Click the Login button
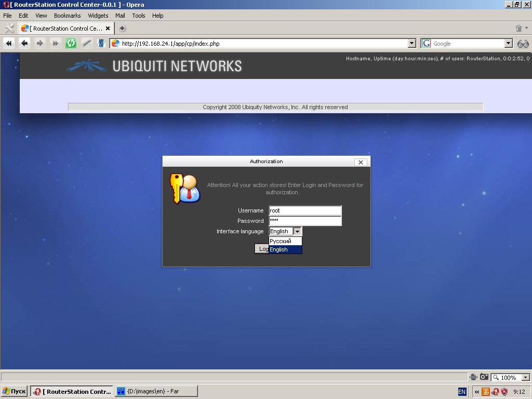Viewport: 532px width, 399px height. coord(262,249)
